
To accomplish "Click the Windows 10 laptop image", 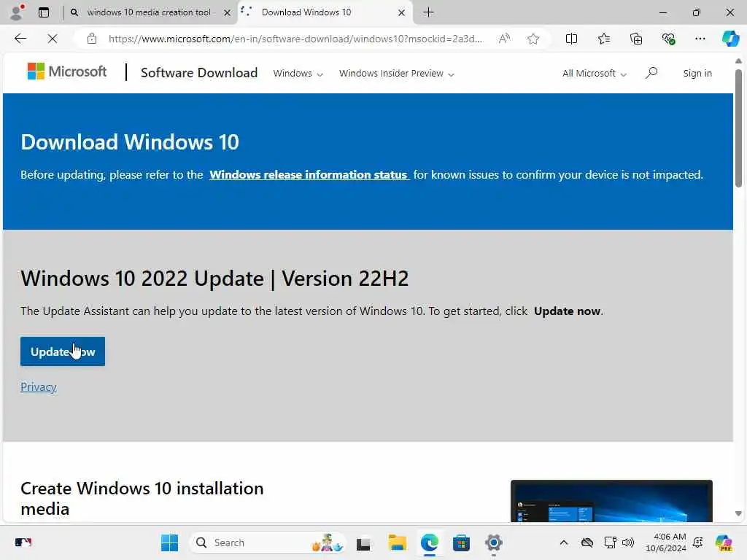I will coord(611,501).
